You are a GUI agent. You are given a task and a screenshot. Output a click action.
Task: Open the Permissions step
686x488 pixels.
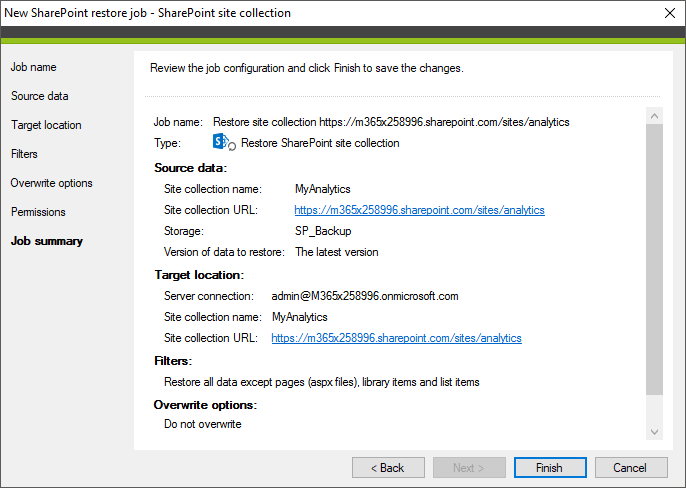pos(38,212)
